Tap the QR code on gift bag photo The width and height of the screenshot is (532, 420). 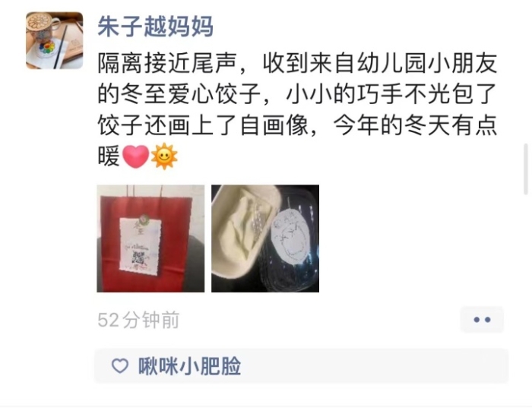point(139,258)
